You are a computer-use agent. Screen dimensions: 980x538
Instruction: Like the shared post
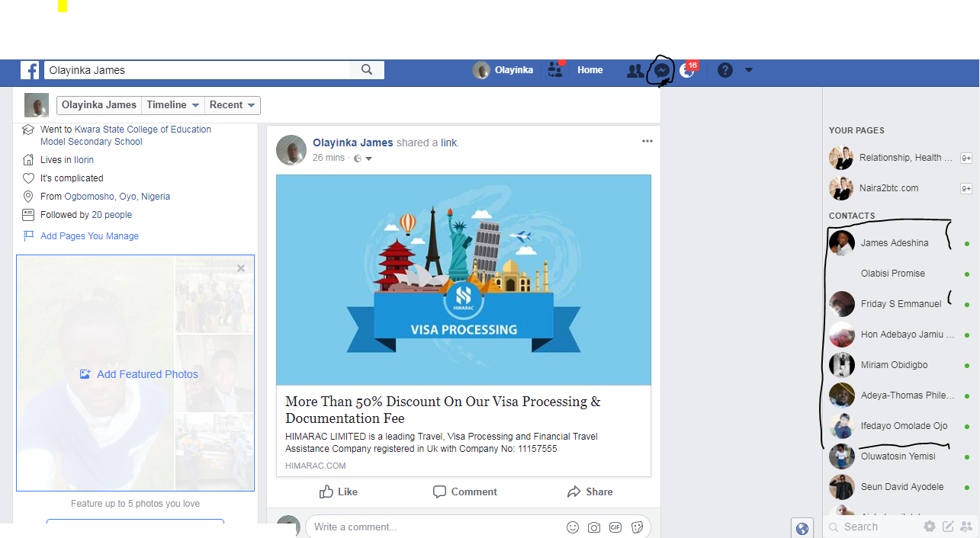339,492
